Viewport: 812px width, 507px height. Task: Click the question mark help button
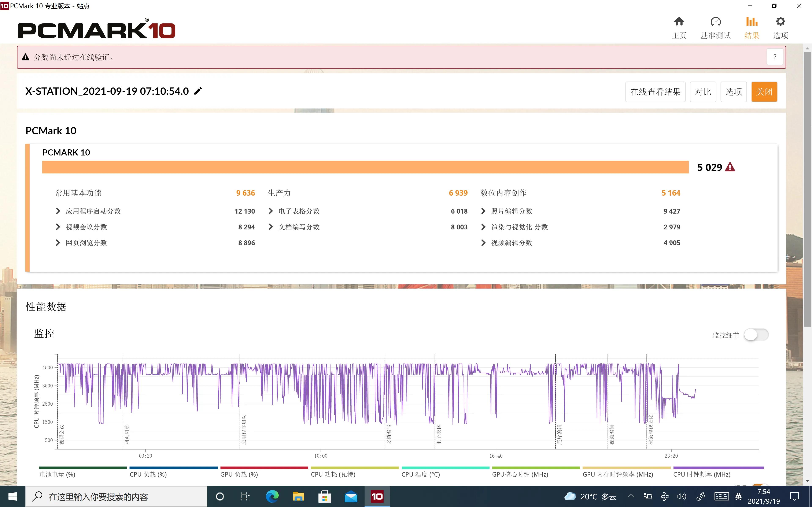pos(775,57)
